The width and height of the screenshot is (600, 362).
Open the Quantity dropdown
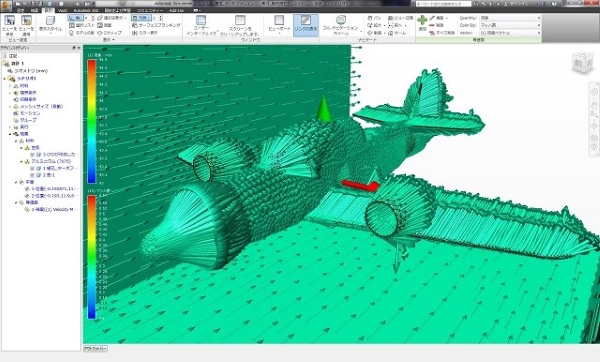510,18
